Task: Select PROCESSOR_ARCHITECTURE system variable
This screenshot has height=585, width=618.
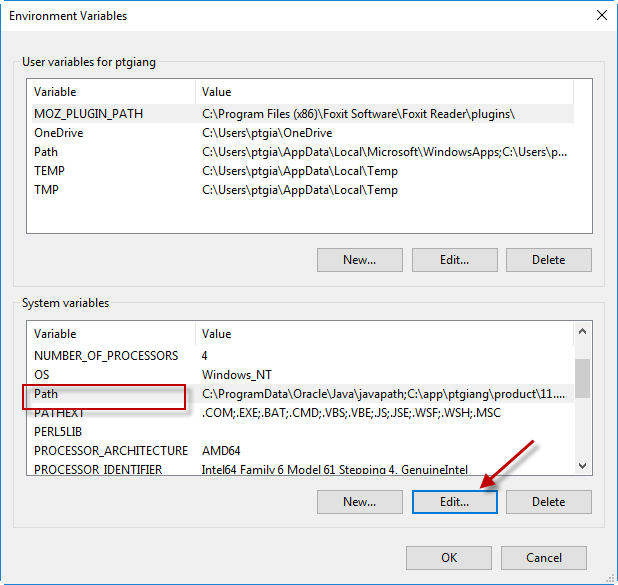Action: tap(110, 451)
